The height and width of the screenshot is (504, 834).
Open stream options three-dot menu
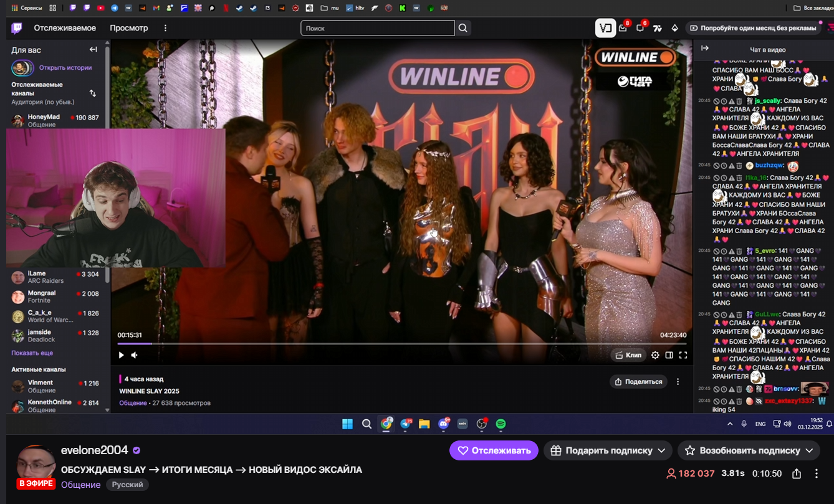(x=817, y=474)
